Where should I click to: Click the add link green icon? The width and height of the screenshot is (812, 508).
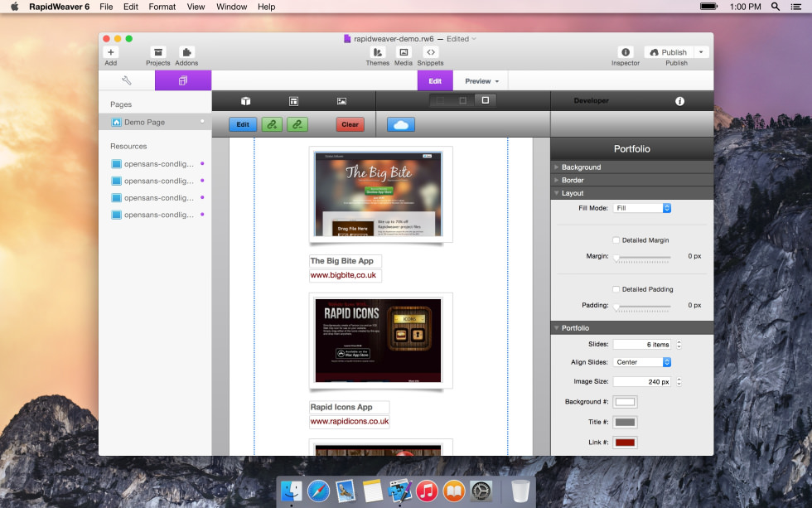[x=272, y=124]
